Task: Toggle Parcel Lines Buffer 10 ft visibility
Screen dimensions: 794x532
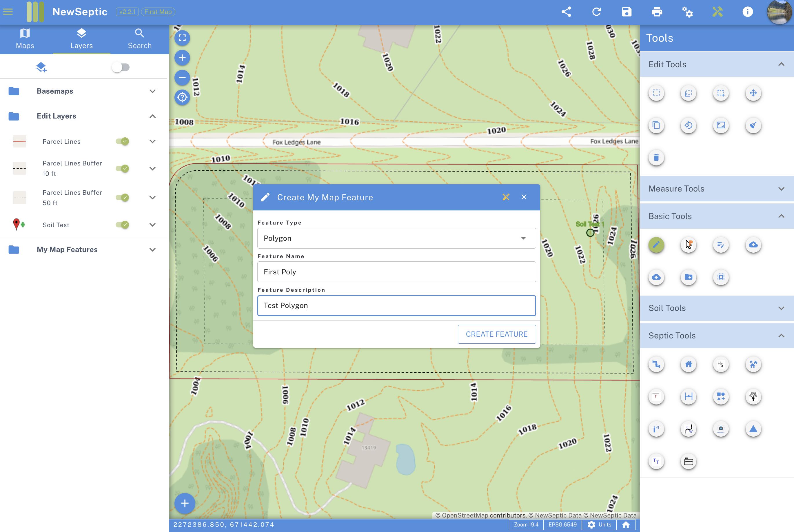Action: coord(122,168)
